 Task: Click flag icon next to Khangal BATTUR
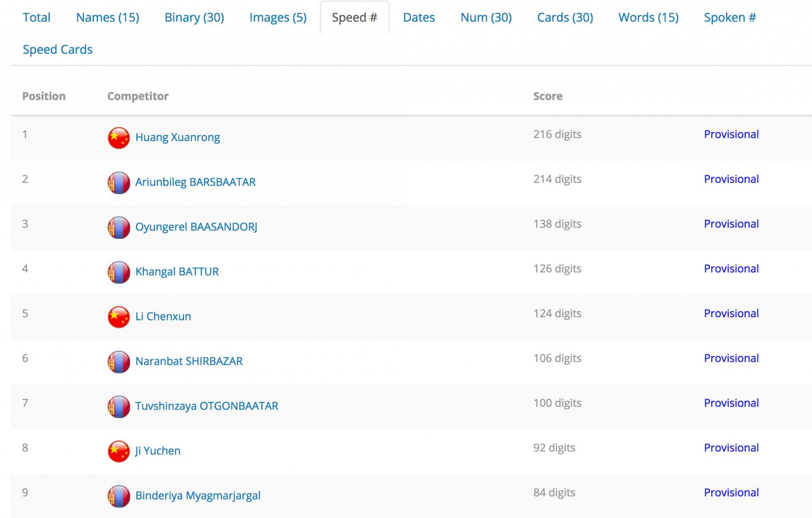[x=119, y=272]
